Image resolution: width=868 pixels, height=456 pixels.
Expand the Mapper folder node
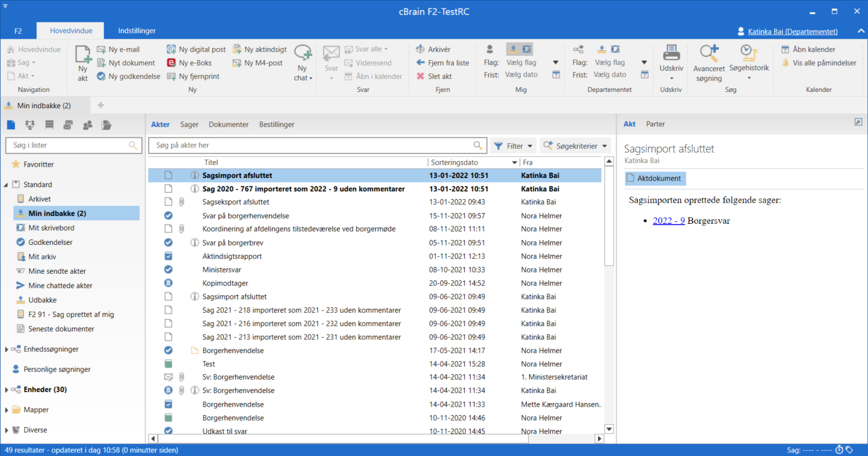pyautogui.click(x=7, y=410)
